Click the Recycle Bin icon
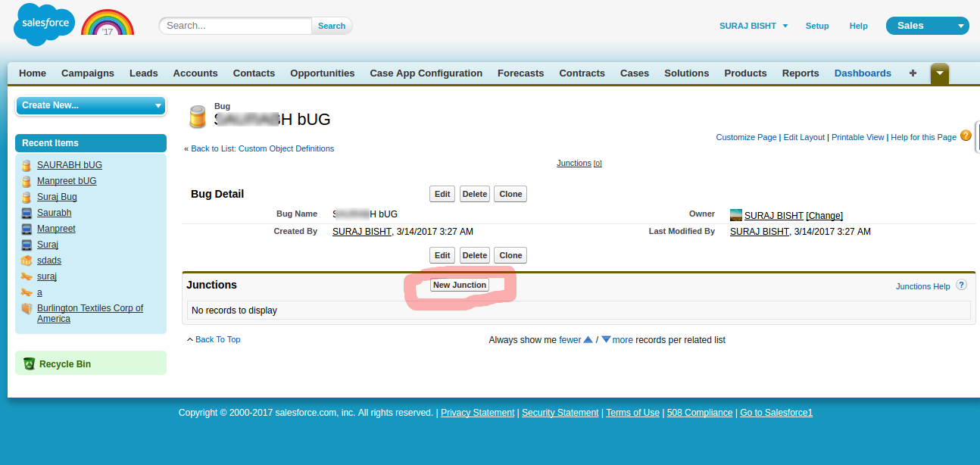The image size is (980, 465). [x=30, y=364]
